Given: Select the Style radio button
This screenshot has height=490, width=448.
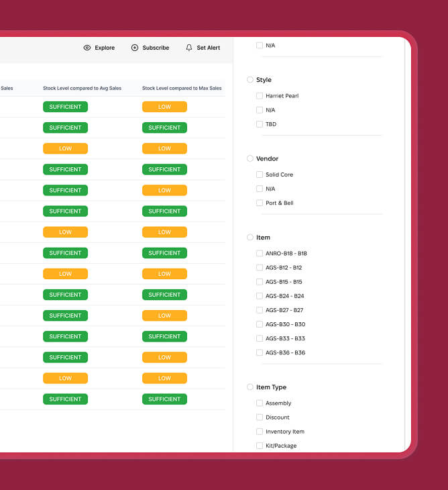Looking at the screenshot, I should (x=250, y=80).
